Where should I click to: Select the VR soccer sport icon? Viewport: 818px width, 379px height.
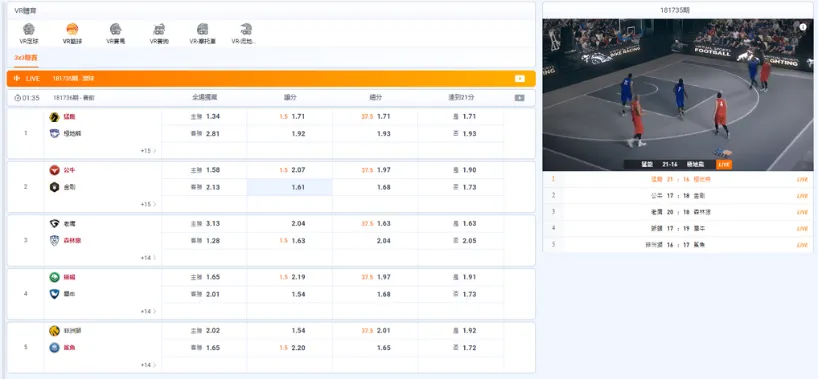coord(29,29)
